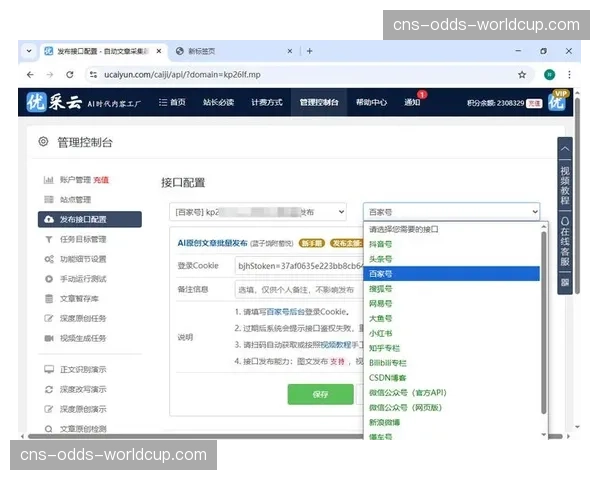This screenshot has height=480, width=600.
Task: Open the tab search chevron in tab strip
Action: [29, 51]
